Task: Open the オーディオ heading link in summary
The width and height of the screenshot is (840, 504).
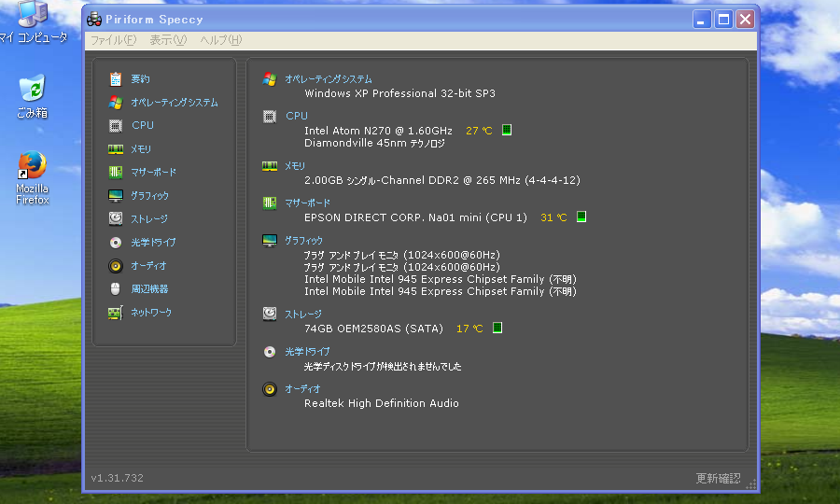Action: tap(302, 389)
